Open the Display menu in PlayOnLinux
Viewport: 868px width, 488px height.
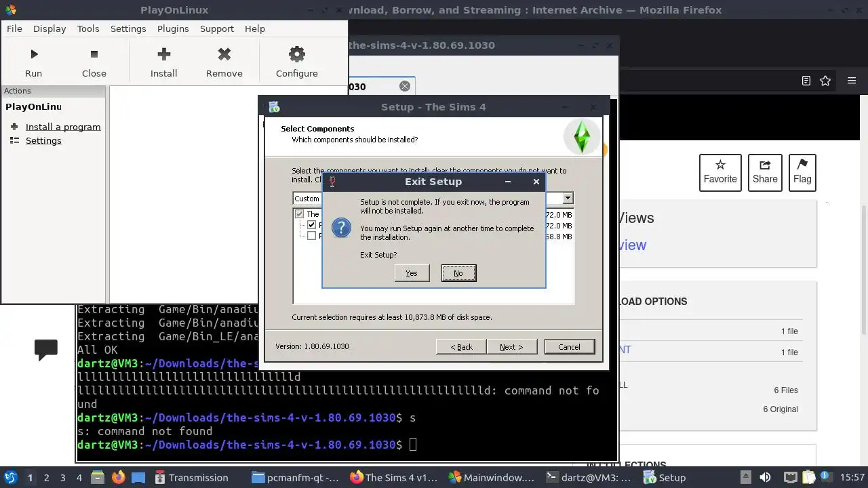click(50, 28)
